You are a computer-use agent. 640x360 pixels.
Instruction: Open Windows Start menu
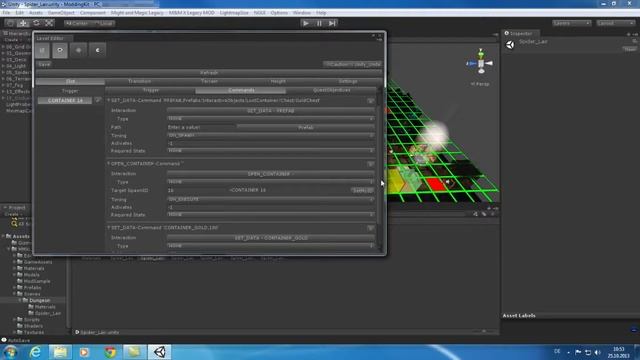click(10, 352)
